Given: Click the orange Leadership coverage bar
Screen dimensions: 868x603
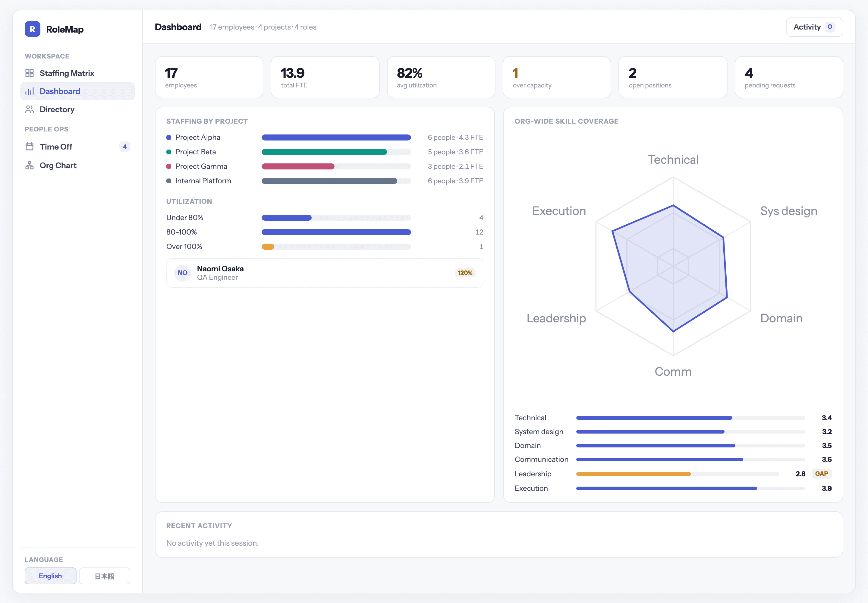Looking at the screenshot, I should tap(678, 474).
